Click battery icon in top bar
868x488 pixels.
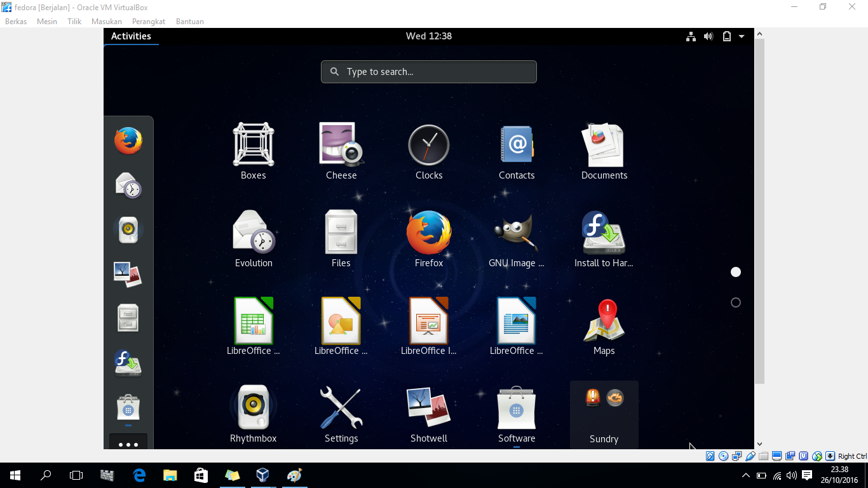[726, 37]
